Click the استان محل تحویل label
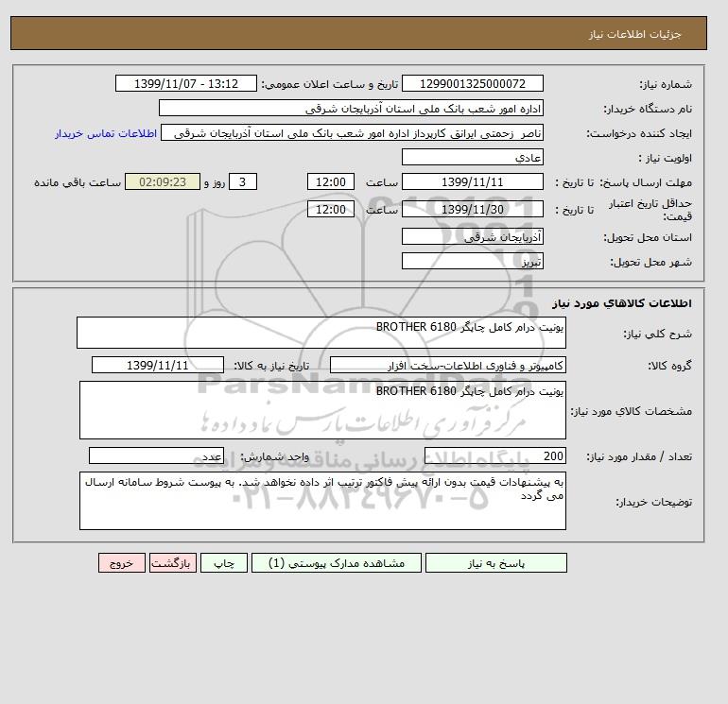 coord(648,237)
